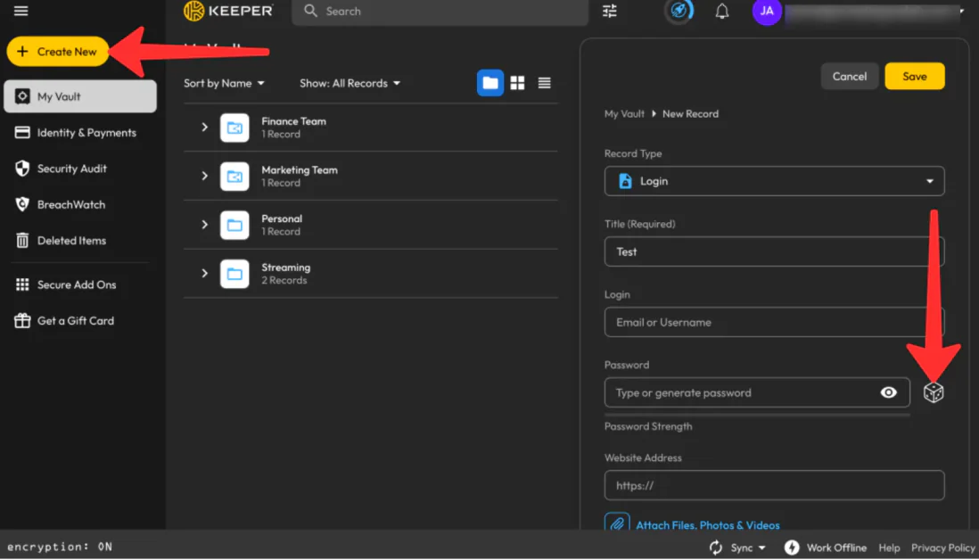Click the Marketing Team shared folder icon
This screenshot has width=979, height=560.
pos(234,177)
